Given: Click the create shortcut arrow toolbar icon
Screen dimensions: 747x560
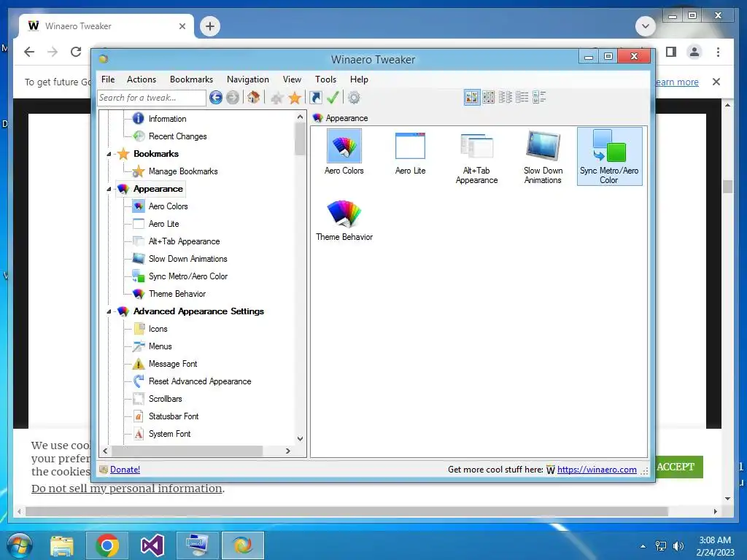Looking at the screenshot, I should pos(315,98).
